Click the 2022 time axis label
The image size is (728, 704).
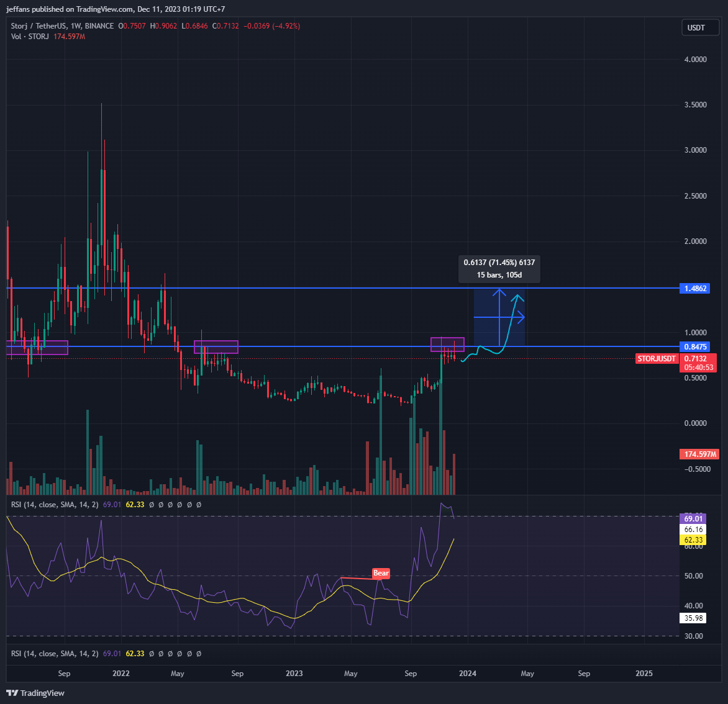121,674
